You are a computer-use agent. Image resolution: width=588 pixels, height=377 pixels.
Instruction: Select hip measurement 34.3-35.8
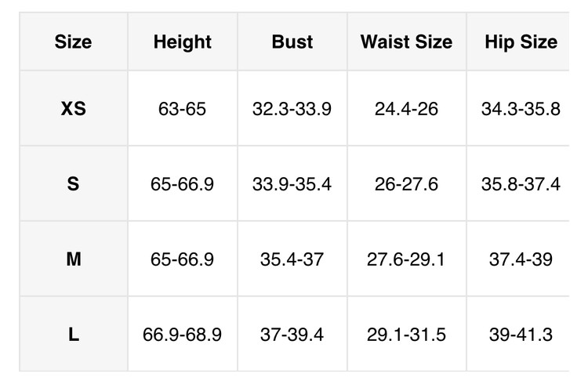[x=521, y=109]
